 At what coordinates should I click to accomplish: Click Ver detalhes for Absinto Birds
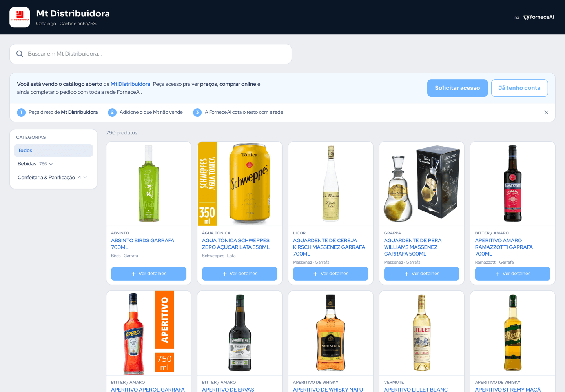point(149,274)
